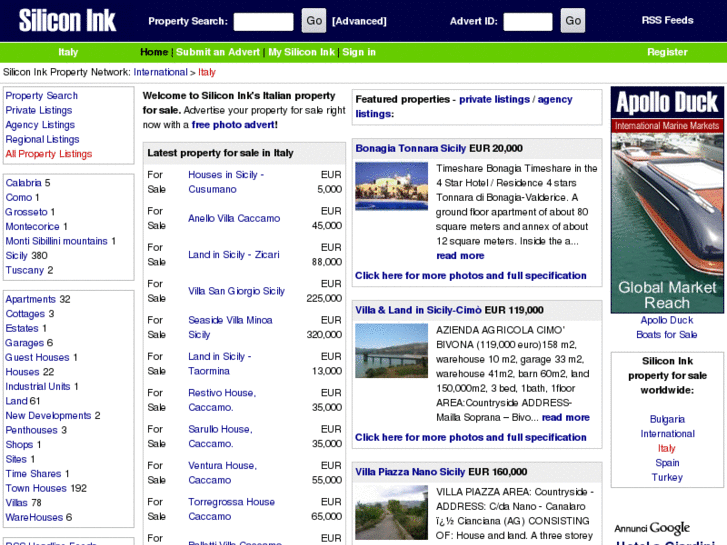Browse the Town Houses category
Screen dimensions: 727x545
point(36,488)
